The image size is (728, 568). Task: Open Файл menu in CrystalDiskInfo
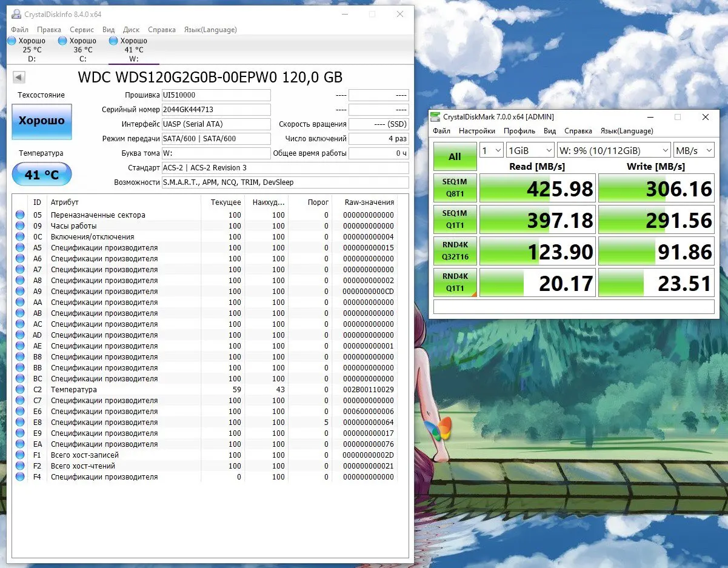19,30
